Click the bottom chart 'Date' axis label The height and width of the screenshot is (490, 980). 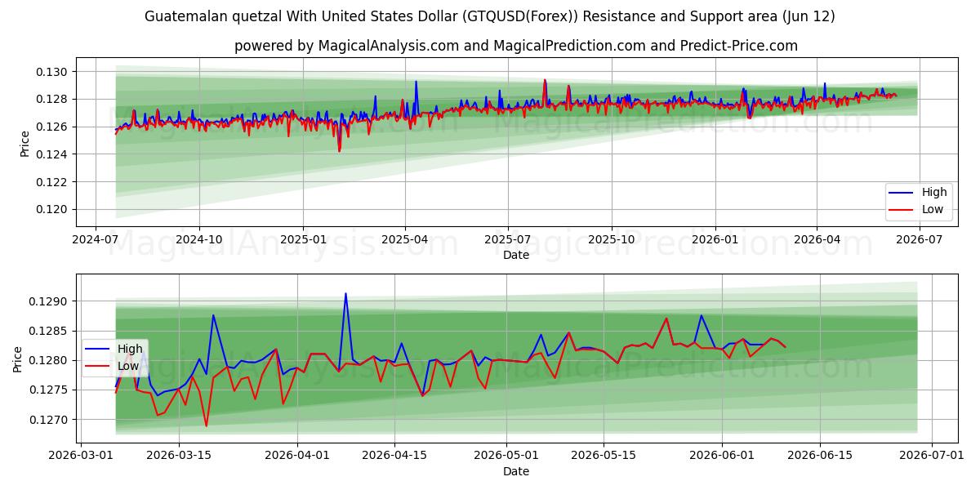515,471
